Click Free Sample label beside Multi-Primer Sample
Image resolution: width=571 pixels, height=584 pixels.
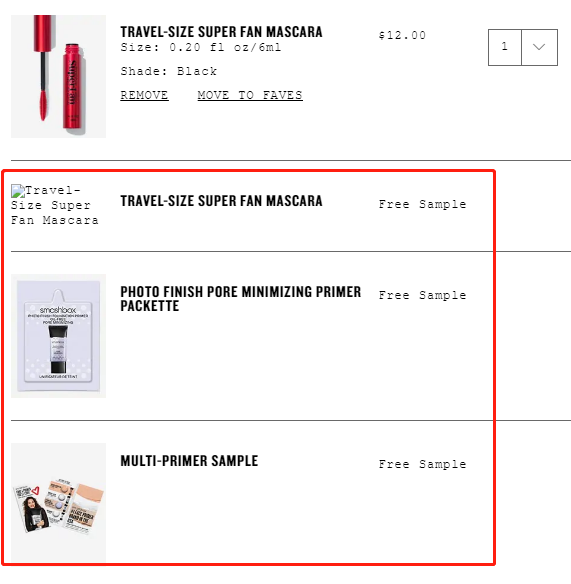coord(422,464)
